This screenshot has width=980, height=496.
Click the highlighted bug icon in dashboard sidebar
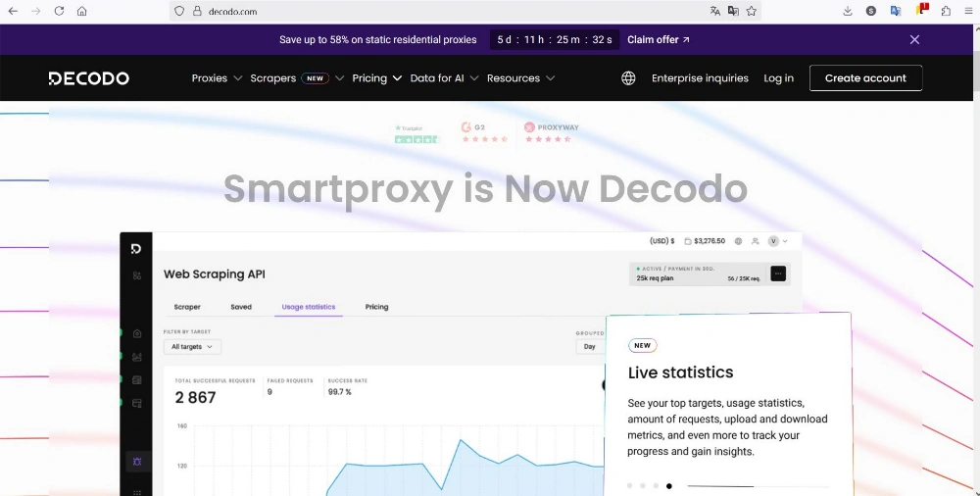[x=137, y=462]
